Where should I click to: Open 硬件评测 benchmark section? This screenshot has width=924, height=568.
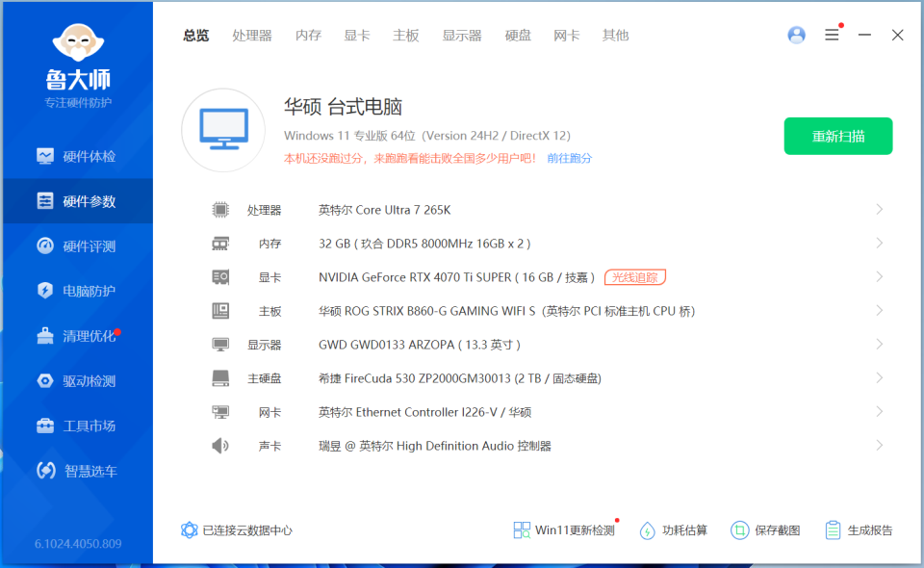click(x=77, y=245)
